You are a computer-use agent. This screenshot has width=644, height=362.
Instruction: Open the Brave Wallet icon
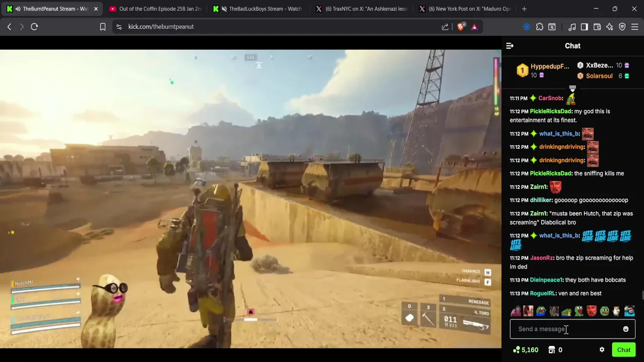[x=597, y=27]
